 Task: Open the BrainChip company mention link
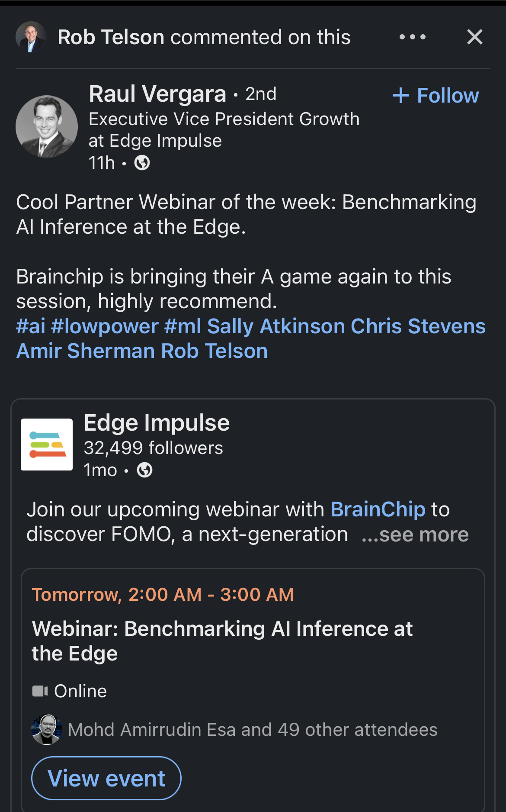tap(378, 509)
